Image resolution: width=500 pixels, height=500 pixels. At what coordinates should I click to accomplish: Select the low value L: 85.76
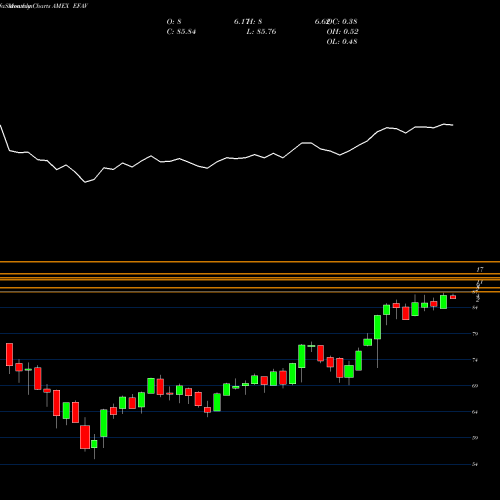pyautogui.click(x=261, y=32)
